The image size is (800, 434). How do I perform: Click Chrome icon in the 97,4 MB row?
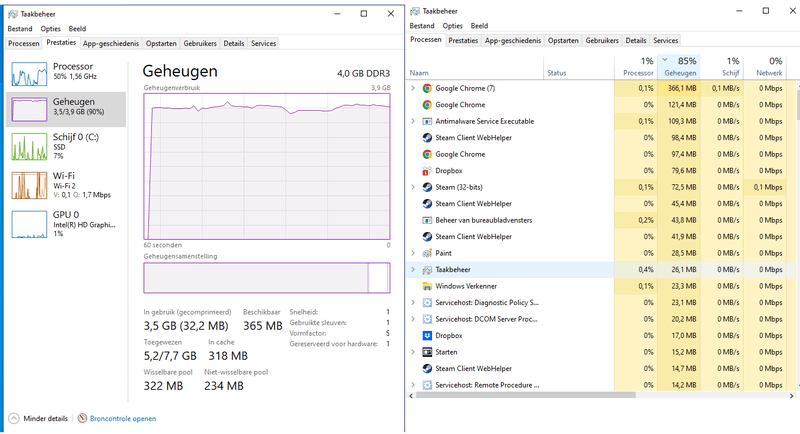click(427, 154)
